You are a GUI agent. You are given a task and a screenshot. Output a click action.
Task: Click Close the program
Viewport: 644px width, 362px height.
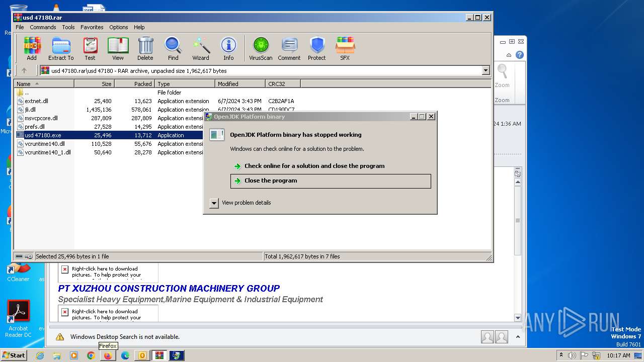click(331, 181)
